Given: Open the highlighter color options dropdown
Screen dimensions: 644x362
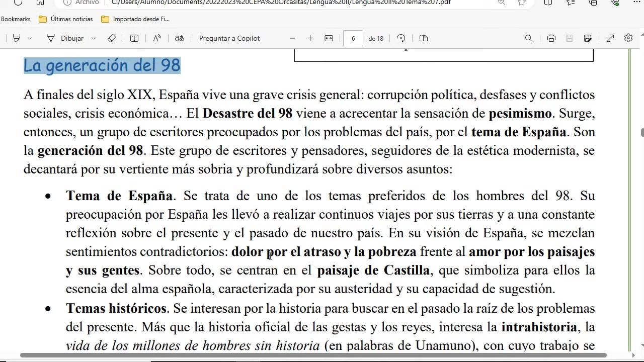Looking at the screenshot, I should (30, 38).
